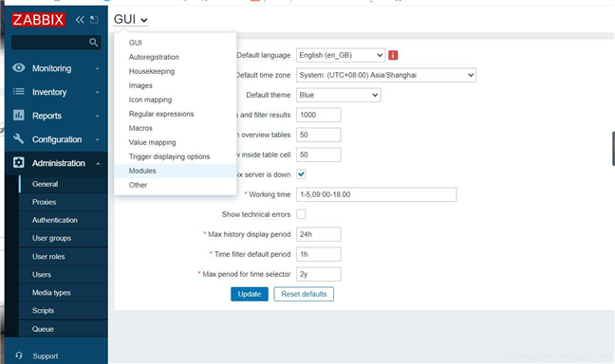This screenshot has height=364, width=615.
Task: Click the Reset defaults button
Action: pyautogui.click(x=304, y=294)
